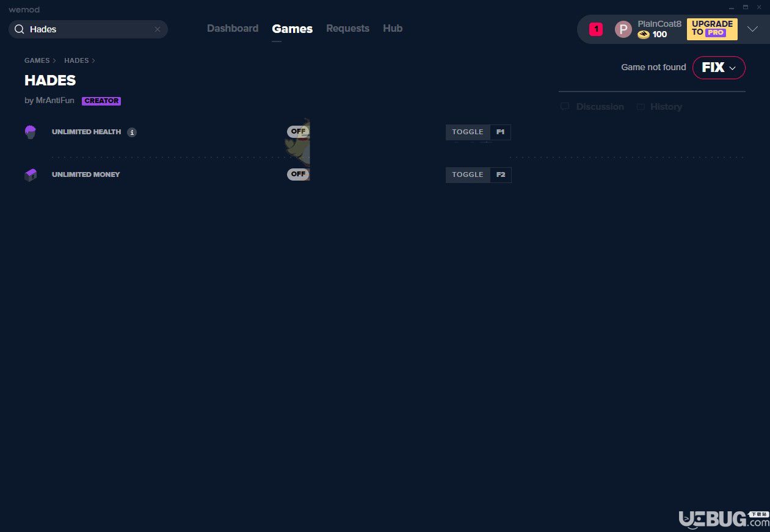Click the HADES game title

coord(50,80)
